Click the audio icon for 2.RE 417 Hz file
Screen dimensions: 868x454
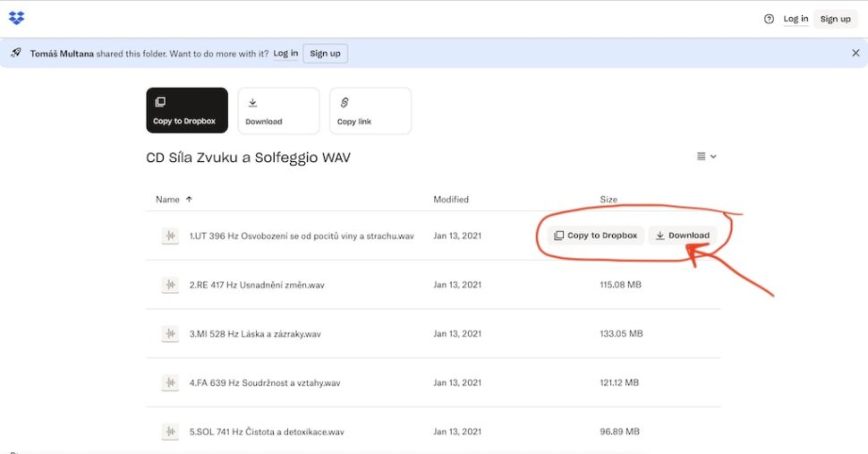tap(170, 285)
